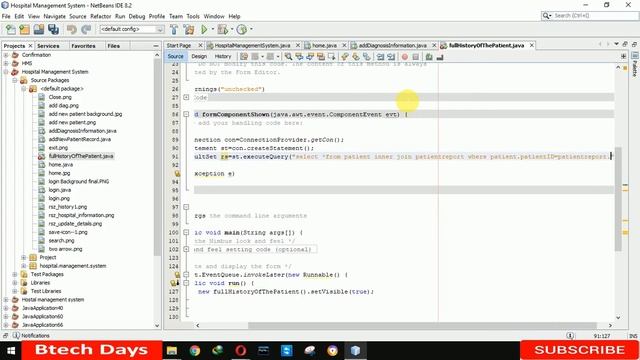The width and height of the screenshot is (640, 360).
Task: Click the Shift Line Right editor icon
Action: 391,57
